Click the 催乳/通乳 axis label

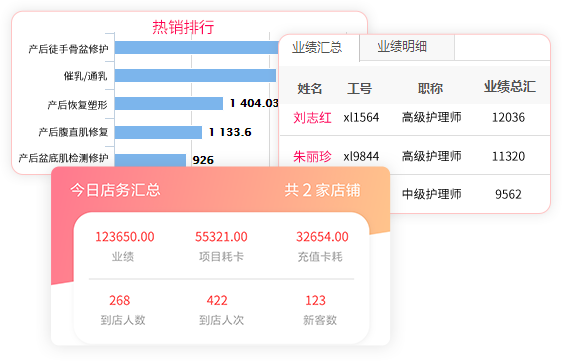tap(85, 76)
